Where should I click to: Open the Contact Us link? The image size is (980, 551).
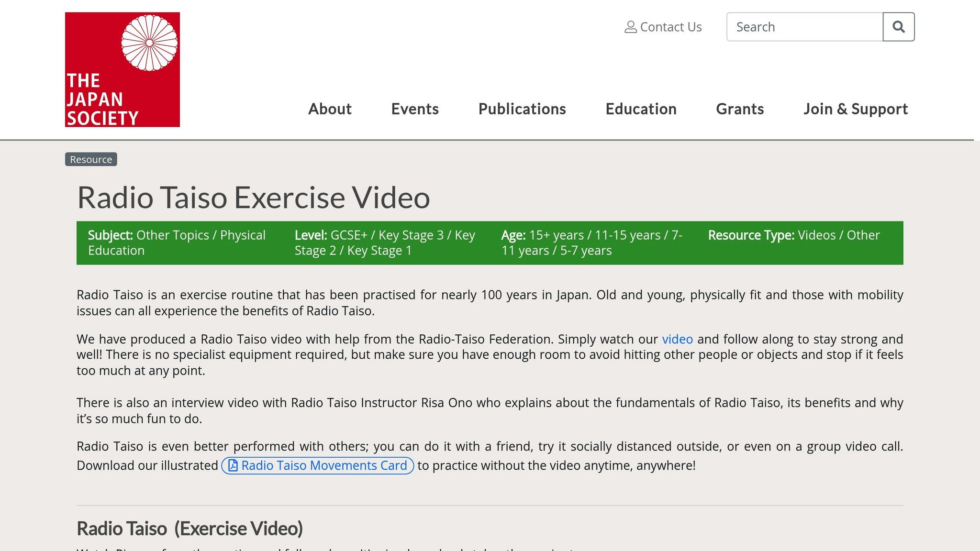coord(663,27)
